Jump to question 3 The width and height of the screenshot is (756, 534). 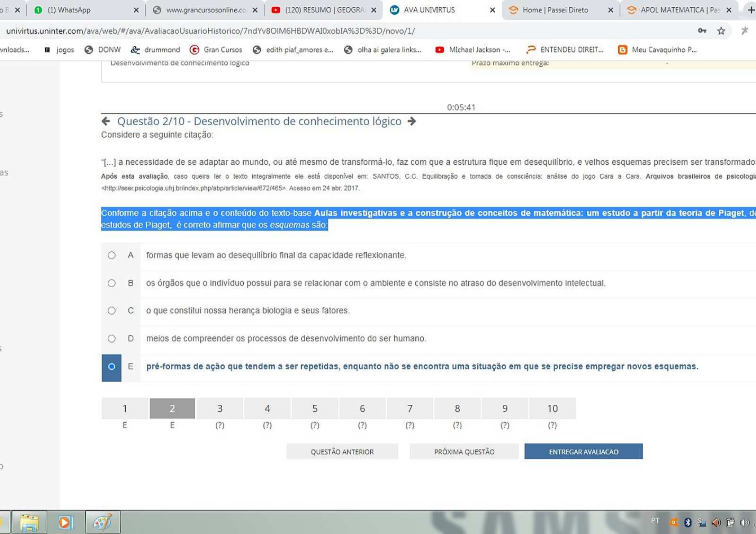click(x=220, y=408)
